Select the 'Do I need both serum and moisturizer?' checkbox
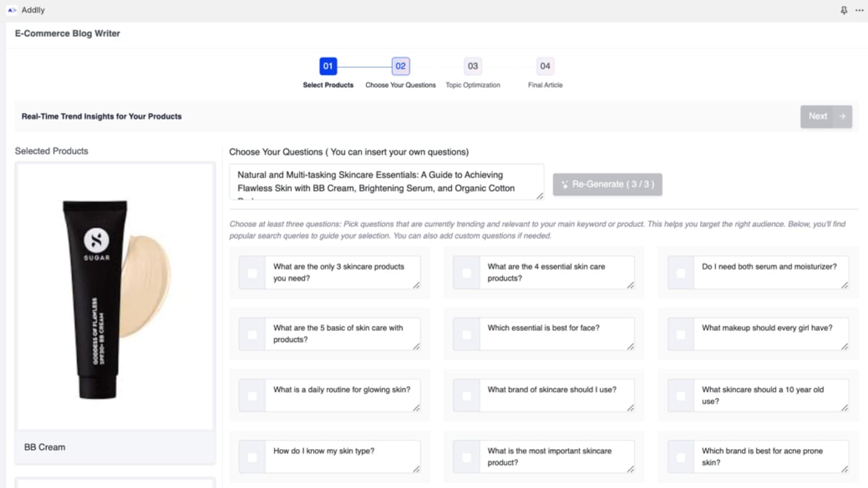868x488 pixels. (x=681, y=273)
